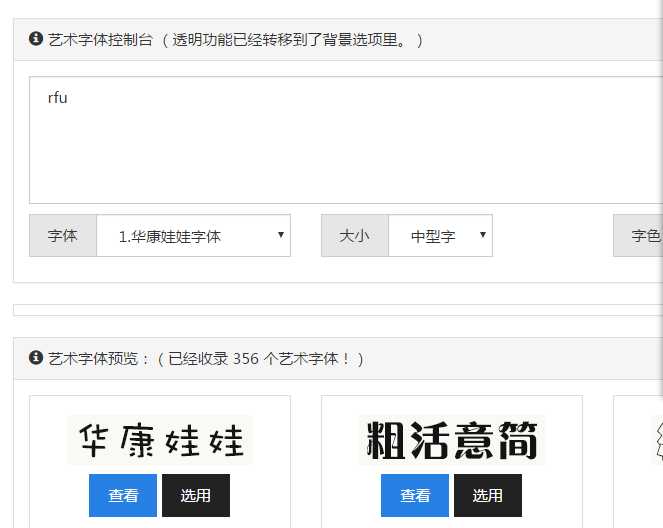Click the 已经收录 356 个艺术字体 text
Viewport: 663px width, 528px height.
tap(259, 359)
